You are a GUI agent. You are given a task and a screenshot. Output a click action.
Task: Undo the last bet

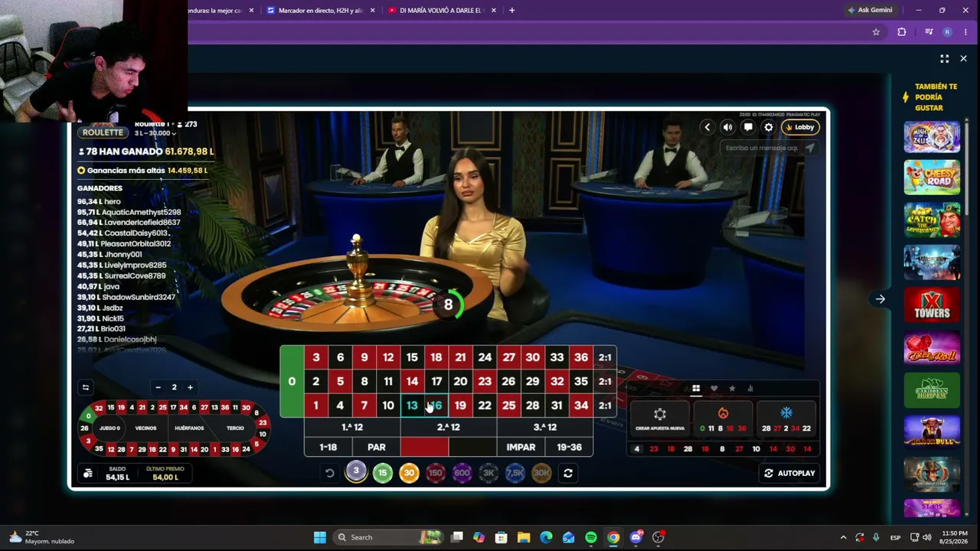tap(330, 473)
